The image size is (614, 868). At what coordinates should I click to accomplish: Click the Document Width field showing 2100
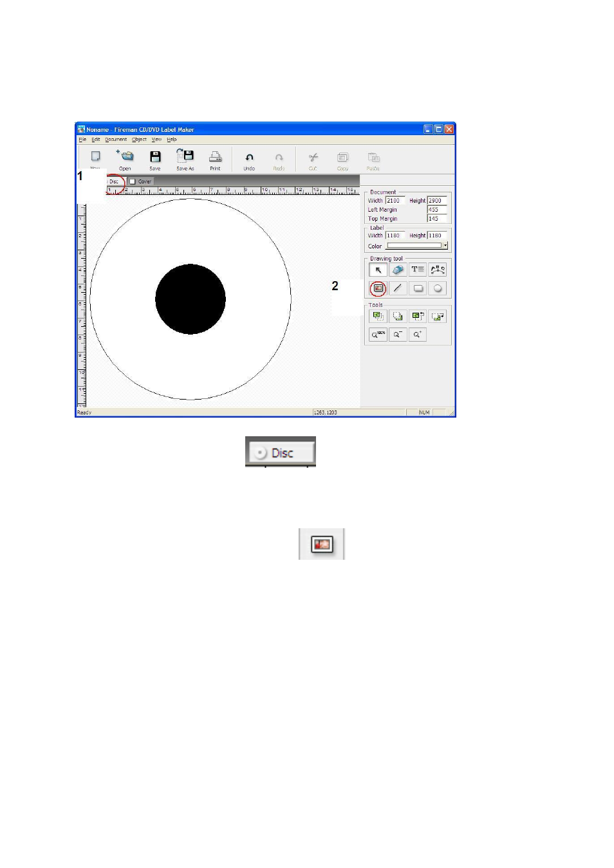(395, 201)
